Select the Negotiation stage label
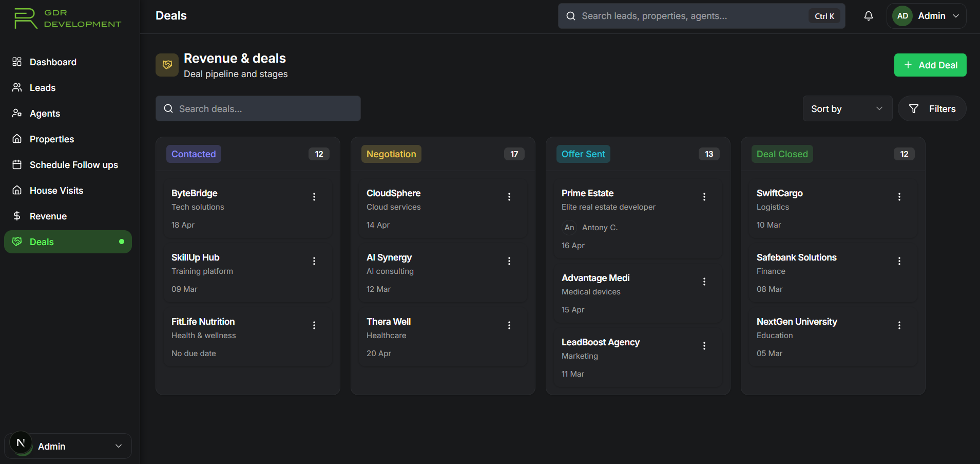980x464 pixels. (x=391, y=154)
